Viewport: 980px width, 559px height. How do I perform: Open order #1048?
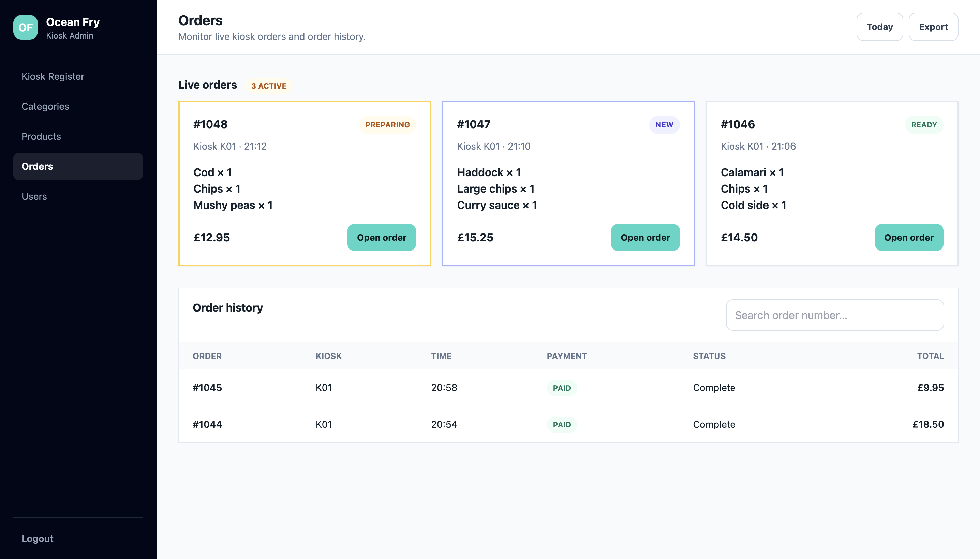381,237
